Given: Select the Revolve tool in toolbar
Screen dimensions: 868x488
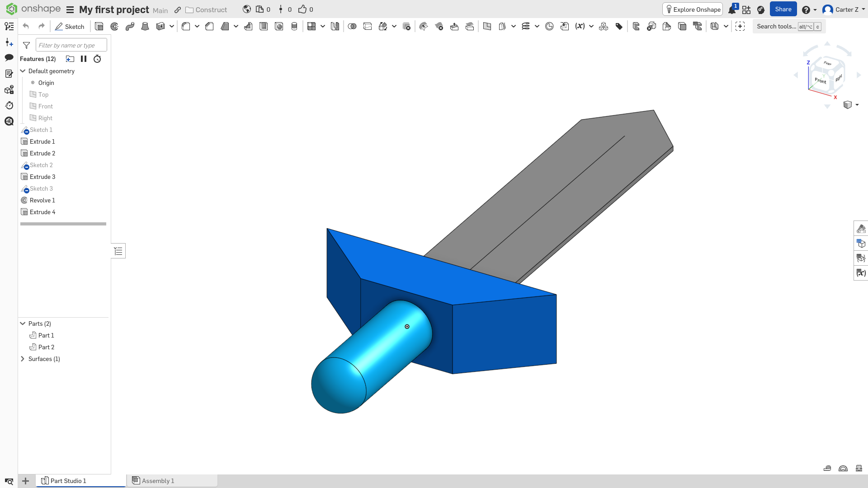Looking at the screenshot, I should tap(114, 27).
